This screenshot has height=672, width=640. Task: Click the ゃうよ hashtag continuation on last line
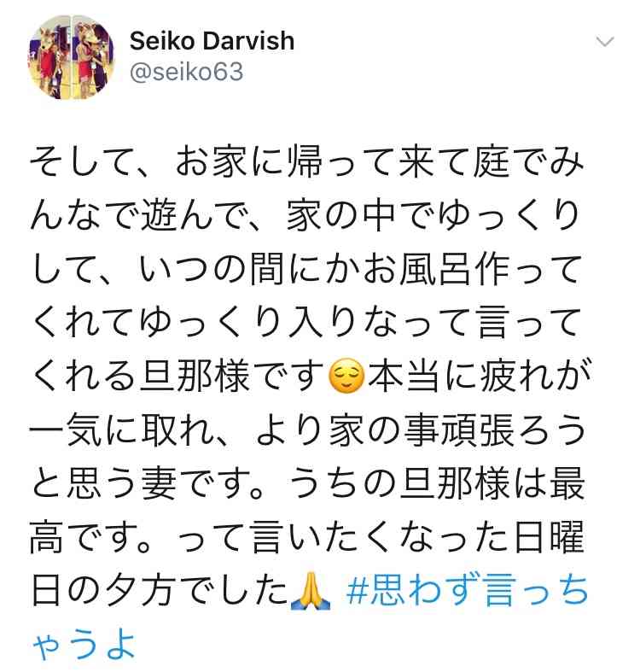pos(84,644)
